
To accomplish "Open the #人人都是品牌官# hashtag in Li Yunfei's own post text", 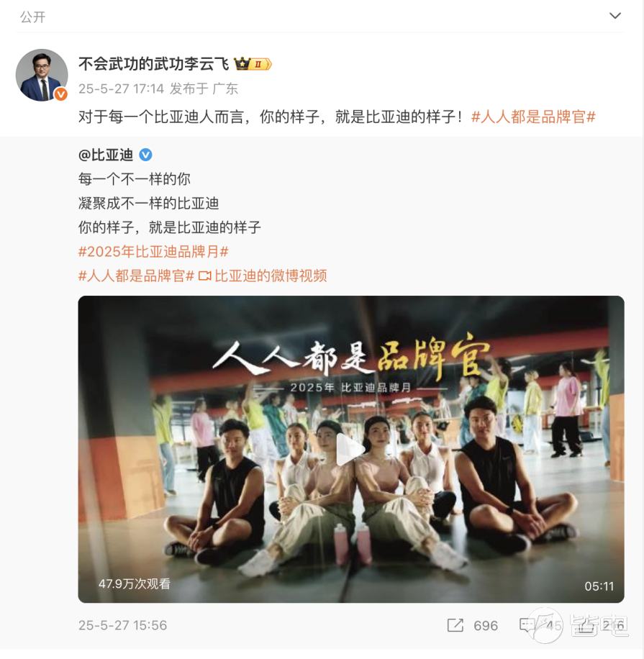I will (533, 117).
